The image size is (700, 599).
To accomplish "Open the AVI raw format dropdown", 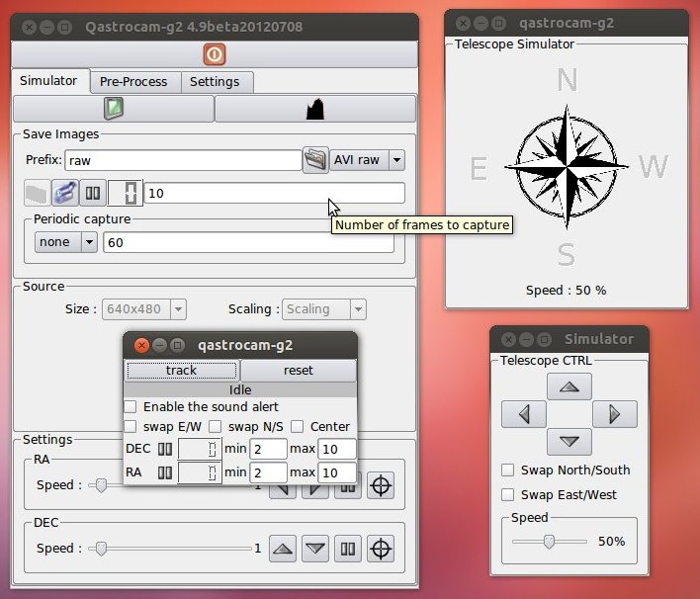I will tap(368, 160).
